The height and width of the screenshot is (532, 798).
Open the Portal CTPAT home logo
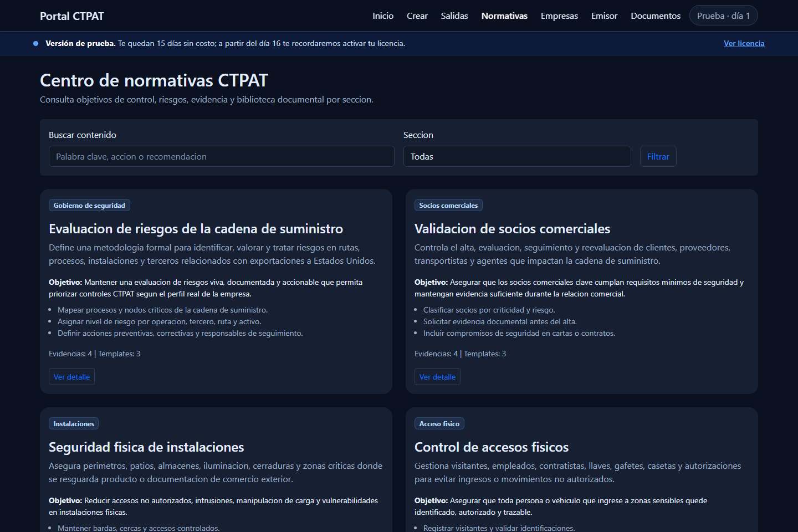tap(72, 16)
